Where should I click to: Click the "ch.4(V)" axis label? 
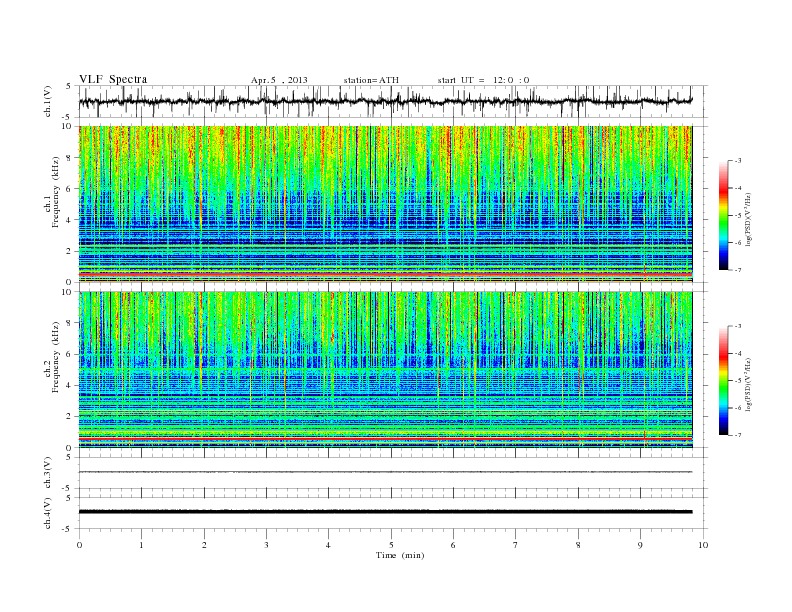(48, 513)
